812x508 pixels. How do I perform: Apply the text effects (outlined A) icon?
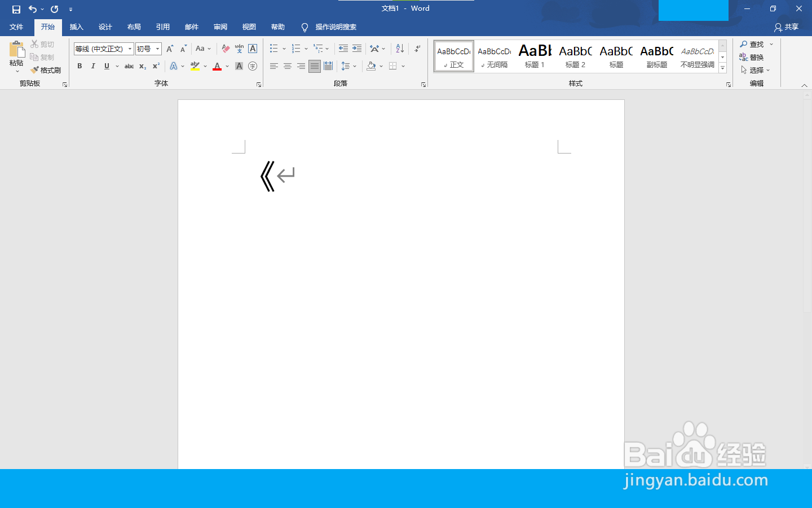tap(174, 66)
